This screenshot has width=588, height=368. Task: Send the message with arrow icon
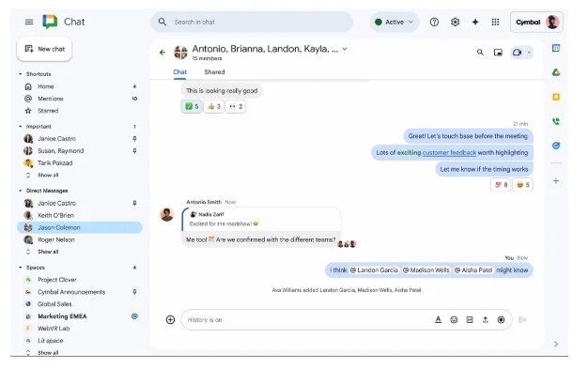click(523, 320)
